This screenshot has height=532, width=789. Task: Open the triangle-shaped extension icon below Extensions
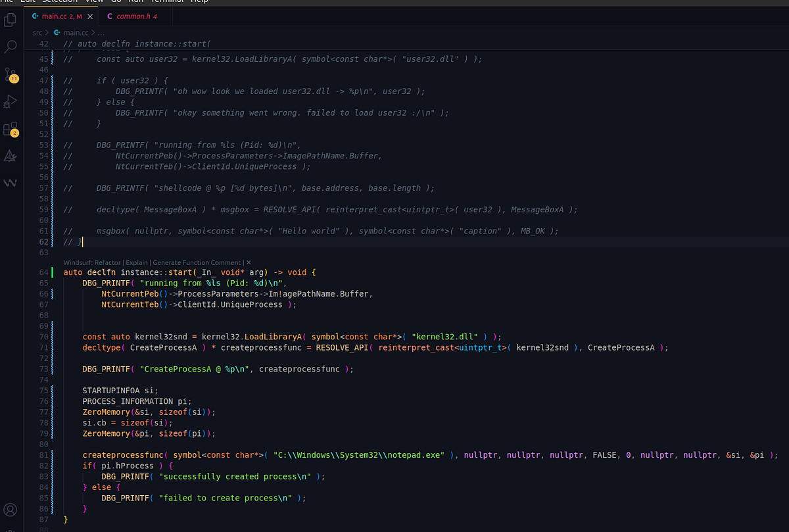click(11, 156)
